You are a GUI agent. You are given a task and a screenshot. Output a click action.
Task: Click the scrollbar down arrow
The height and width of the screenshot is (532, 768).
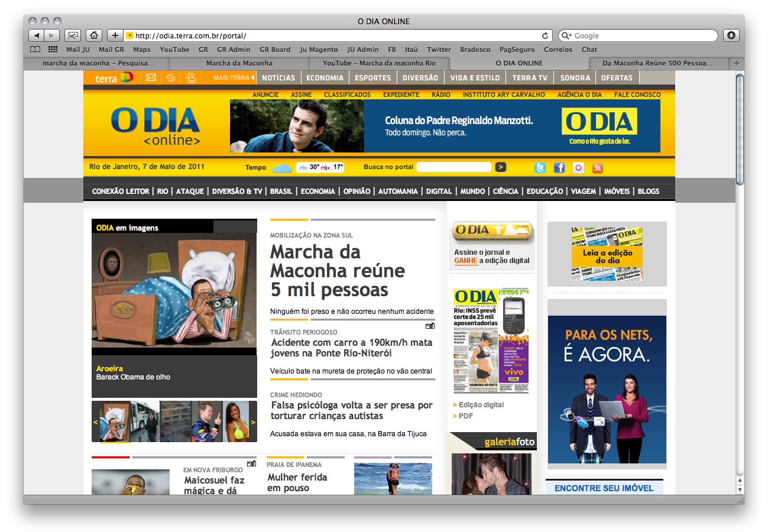pos(740,489)
